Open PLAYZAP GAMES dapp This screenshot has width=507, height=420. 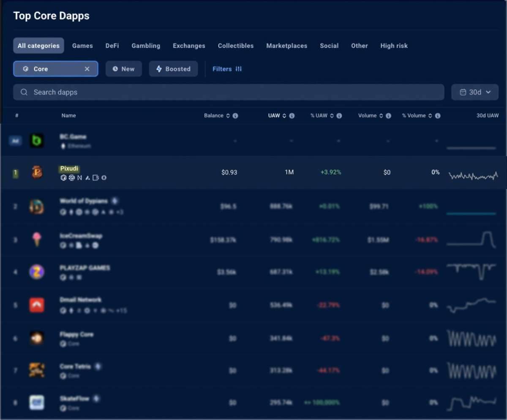pos(84,268)
